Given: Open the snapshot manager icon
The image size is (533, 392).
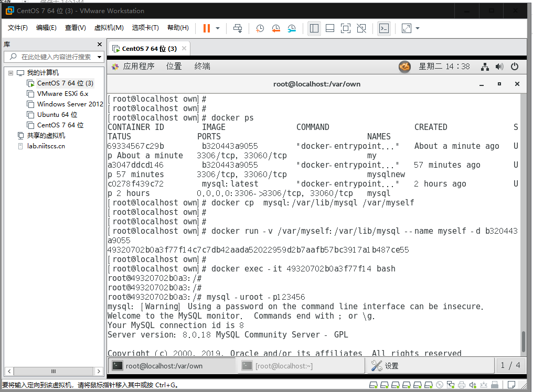Looking at the screenshot, I should click(292, 28).
